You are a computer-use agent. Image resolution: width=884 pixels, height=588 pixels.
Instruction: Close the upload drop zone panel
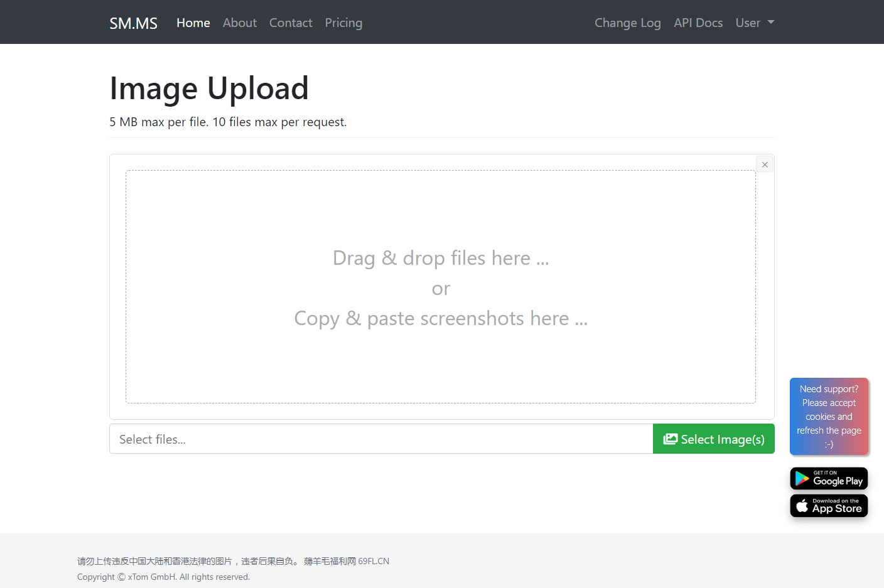pos(765,164)
